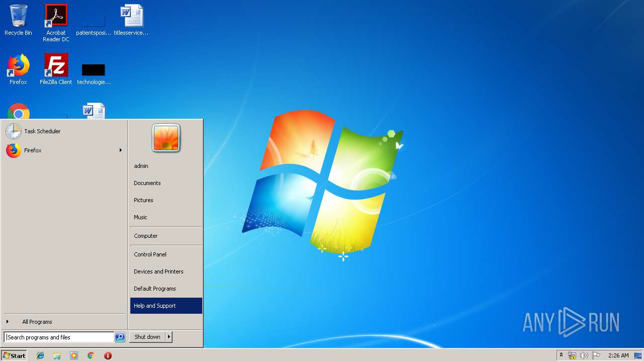Click the red Opera icon in taskbar
644x362 pixels.
click(108, 355)
